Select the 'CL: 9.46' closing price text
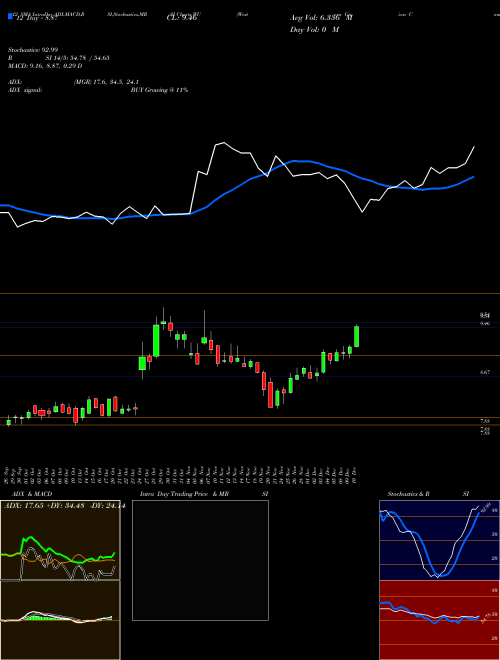The height and width of the screenshot is (660, 500). [x=182, y=18]
